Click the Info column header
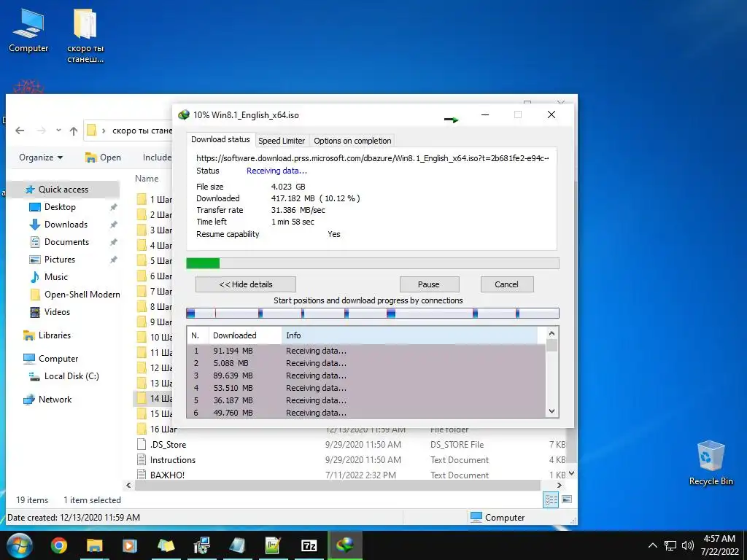This screenshot has height=560, width=747. coord(410,335)
